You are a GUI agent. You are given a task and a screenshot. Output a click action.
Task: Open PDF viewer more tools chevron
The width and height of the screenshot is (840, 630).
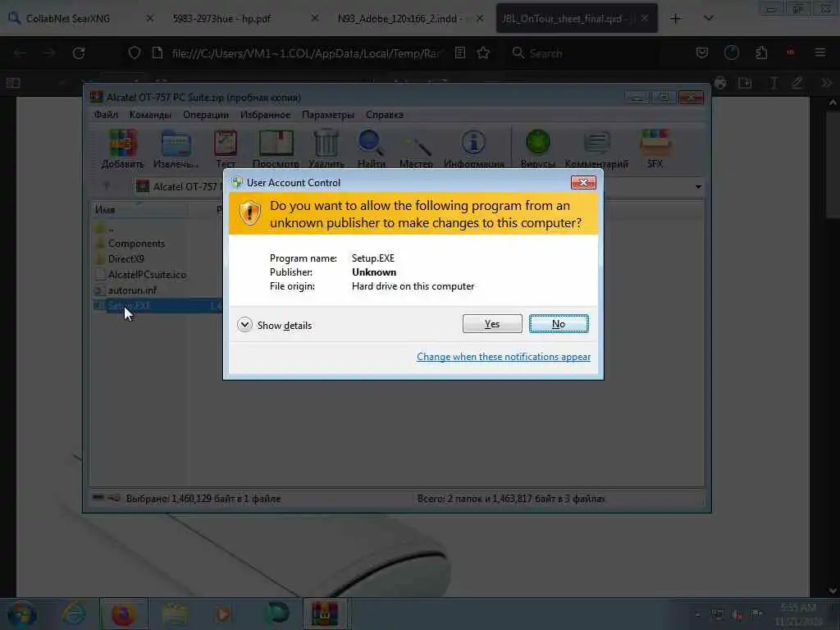[826, 83]
